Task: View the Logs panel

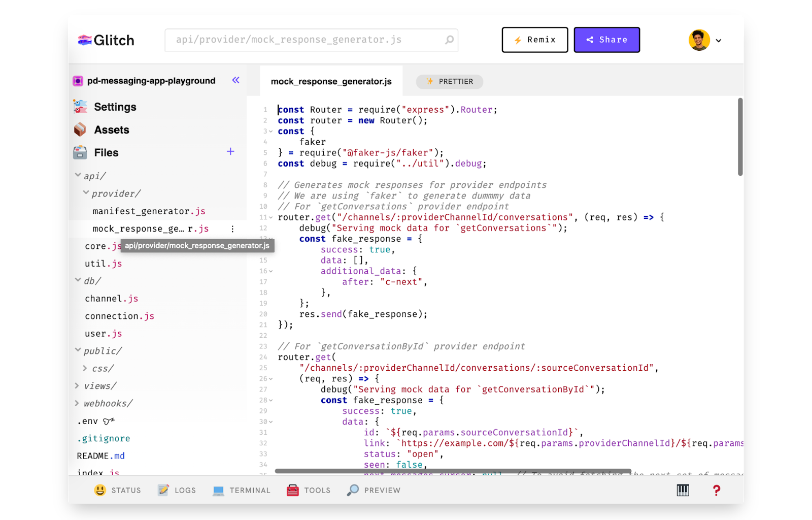Action: tap(177, 490)
